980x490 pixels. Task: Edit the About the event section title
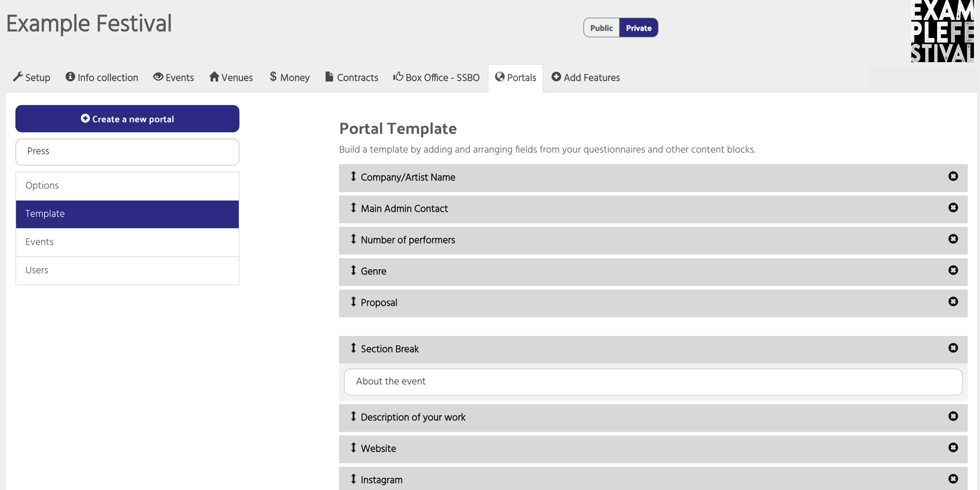tap(653, 382)
